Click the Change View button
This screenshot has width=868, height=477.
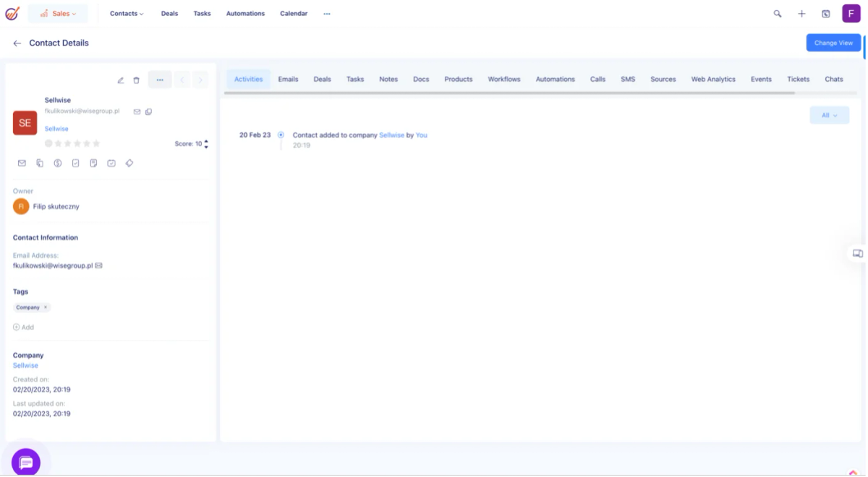pos(833,43)
